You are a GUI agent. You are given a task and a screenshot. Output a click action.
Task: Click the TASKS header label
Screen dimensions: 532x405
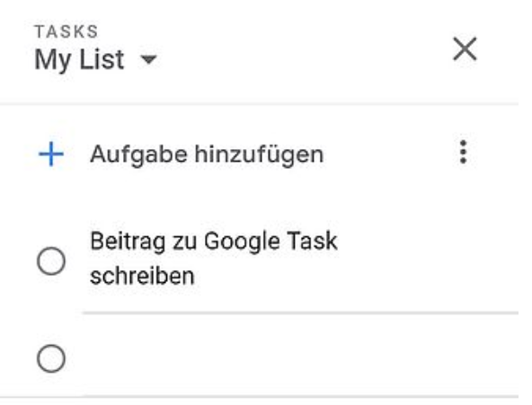pos(66,31)
